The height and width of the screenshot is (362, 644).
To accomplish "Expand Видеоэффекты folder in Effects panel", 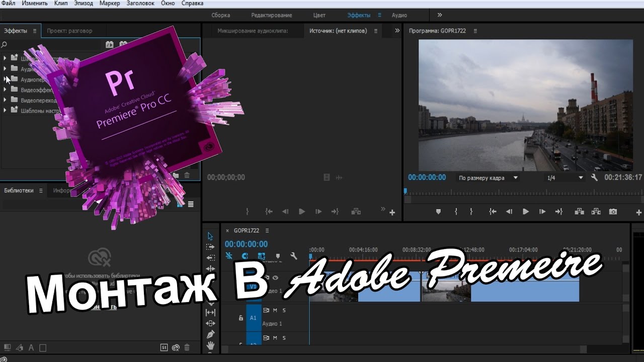I will click(x=5, y=89).
